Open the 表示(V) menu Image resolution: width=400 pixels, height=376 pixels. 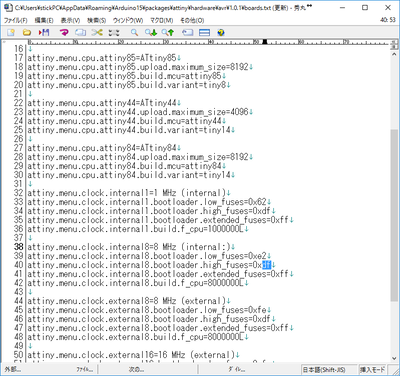pos(70,20)
